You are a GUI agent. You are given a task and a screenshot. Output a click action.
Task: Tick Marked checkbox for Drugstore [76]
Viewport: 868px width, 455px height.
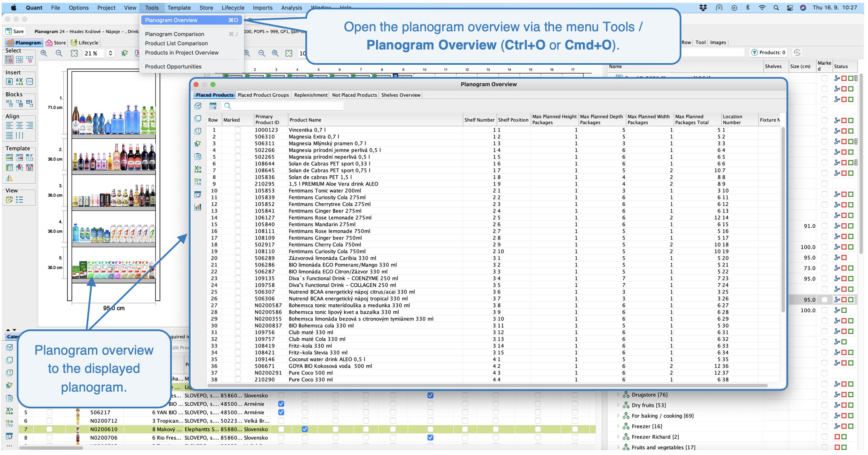824,394
